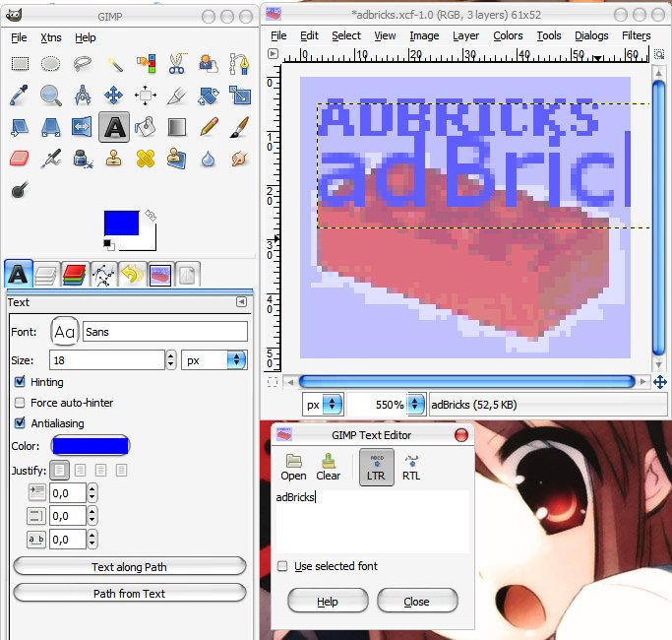The image size is (672, 640).
Task: Select the Ellipse Select tool
Action: click(x=50, y=64)
